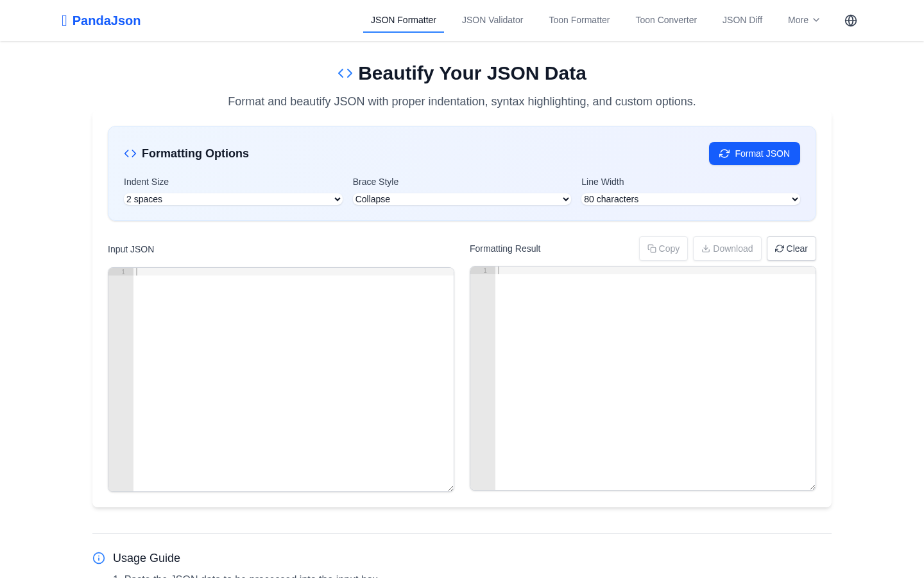This screenshot has height=578, width=924.
Task: Click the PandaJson logo link
Action: pos(101,21)
